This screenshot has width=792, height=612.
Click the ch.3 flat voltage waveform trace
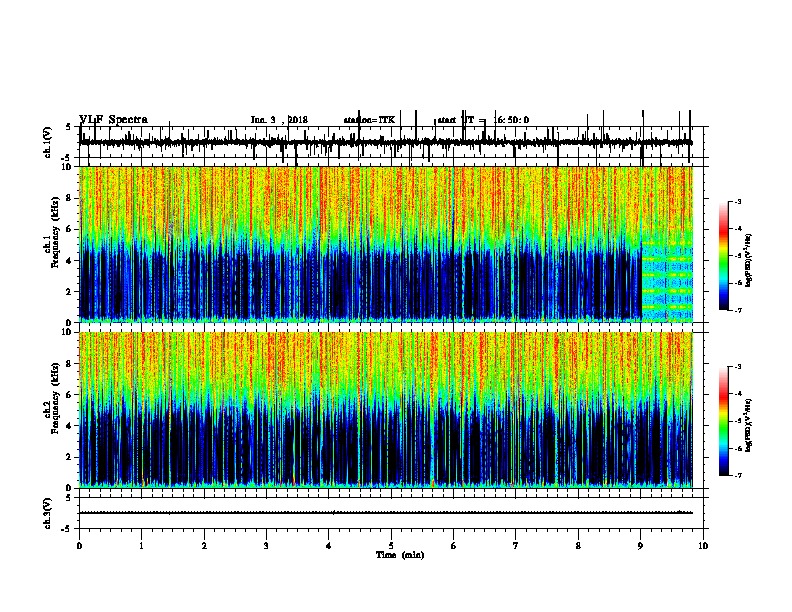click(x=386, y=513)
